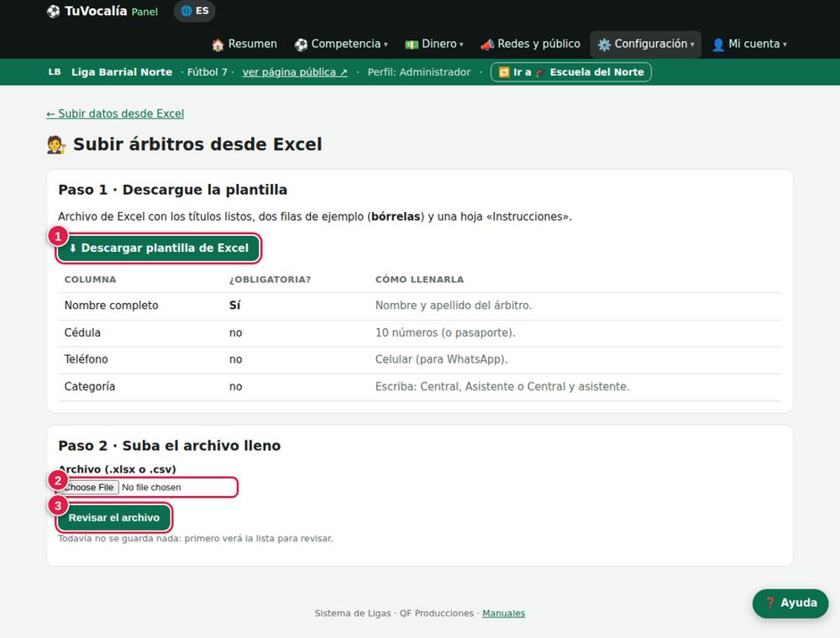Expand the Dinero dropdown menu
The width and height of the screenshot is (840, 638).
pyautogui.click(x=434, y=44)
